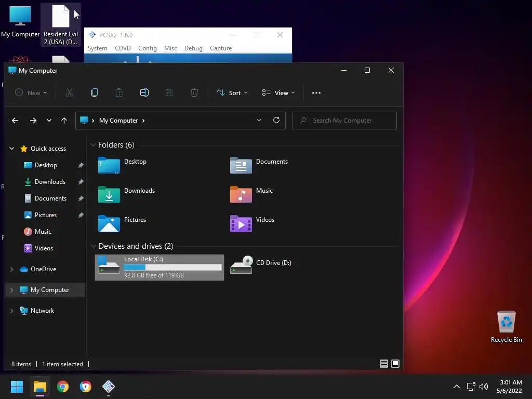
Task: Open the Windows Start menu
Action: [x=17, y=387]
